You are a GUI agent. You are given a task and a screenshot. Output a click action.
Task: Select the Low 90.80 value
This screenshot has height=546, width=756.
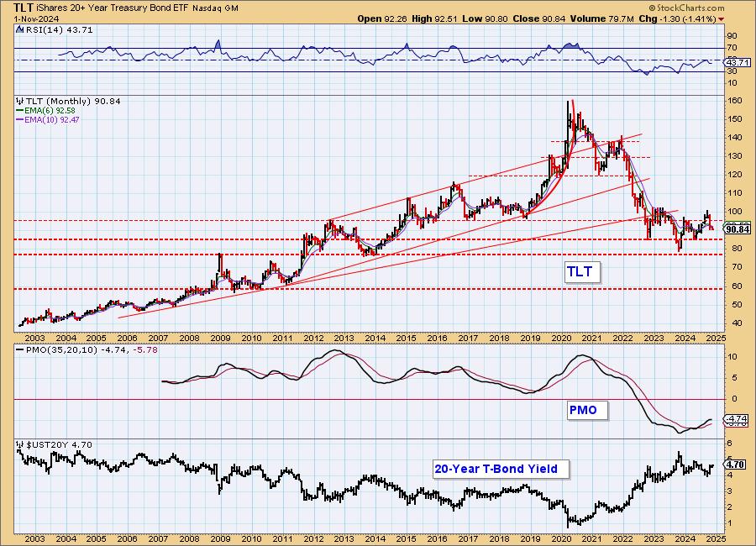click(x=485, y=18)
